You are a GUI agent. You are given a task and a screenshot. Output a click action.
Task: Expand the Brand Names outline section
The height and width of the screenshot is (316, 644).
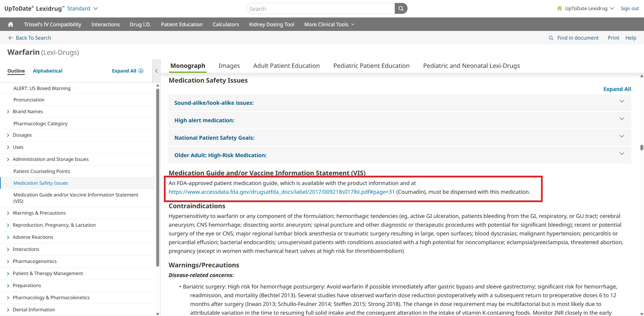click(8, 111)
